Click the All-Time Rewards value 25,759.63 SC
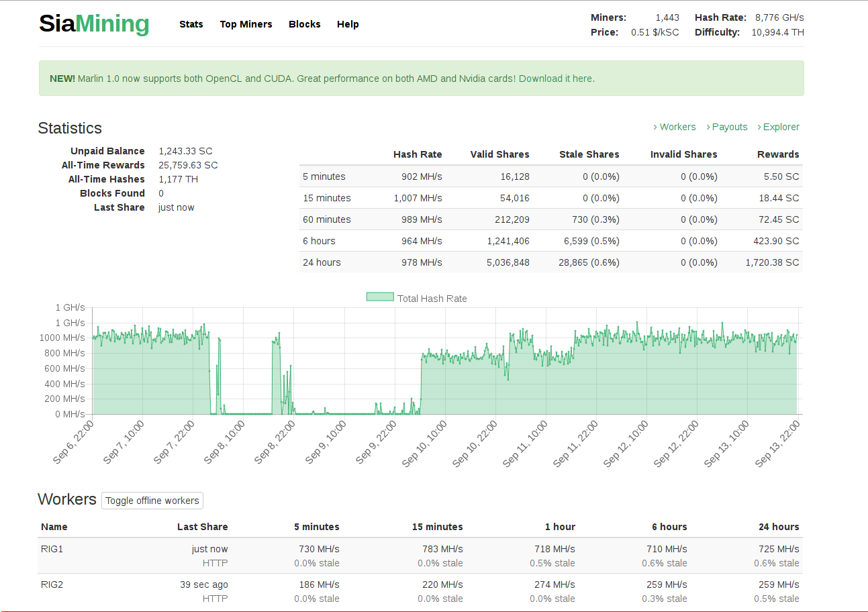This screenshot has height=612, width=868. point(188,165)
